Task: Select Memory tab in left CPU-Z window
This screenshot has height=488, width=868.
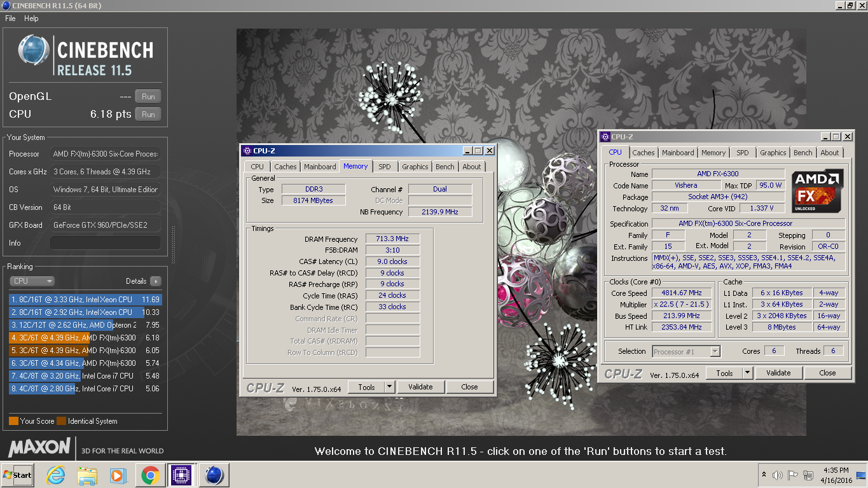Action: [x=355, y=166]
